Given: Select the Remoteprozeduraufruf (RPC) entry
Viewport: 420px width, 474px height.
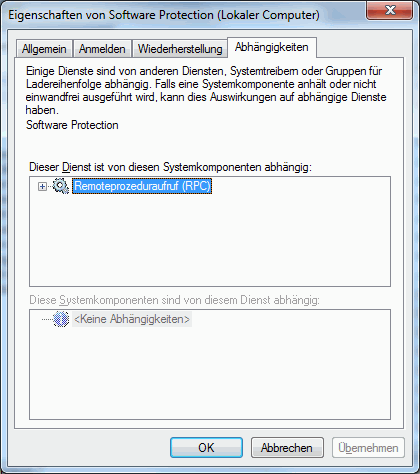Looking at the screenshot, I should click(x=142, y=186).
